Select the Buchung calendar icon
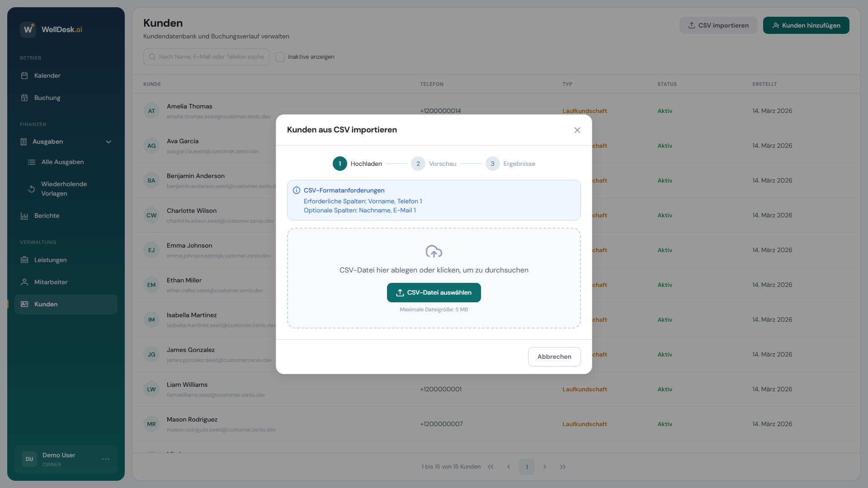 pyautogui.click(x=25, y=98)
